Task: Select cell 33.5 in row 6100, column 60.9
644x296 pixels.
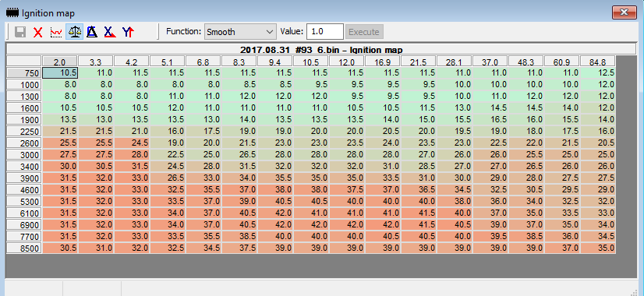Action: (x=562, y=213)
